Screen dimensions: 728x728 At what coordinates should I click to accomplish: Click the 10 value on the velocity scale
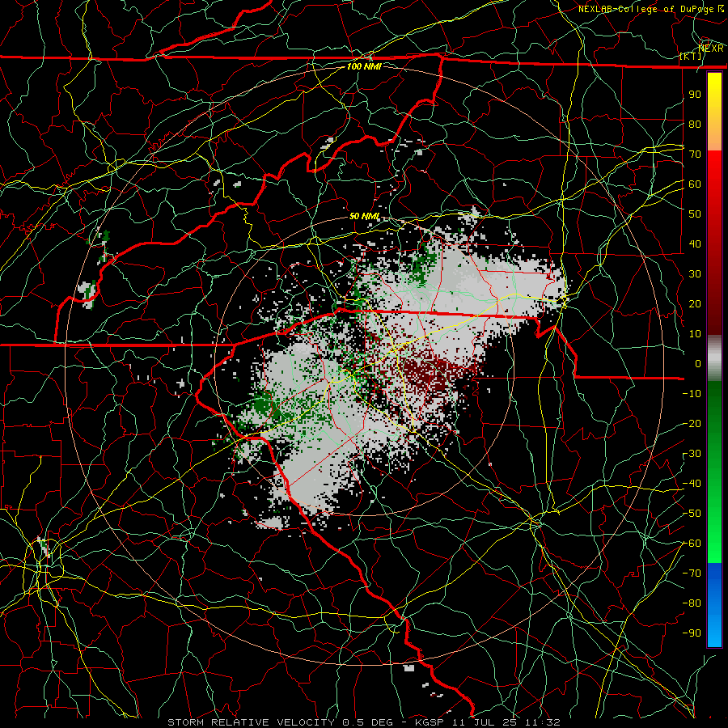coord(695,334)
